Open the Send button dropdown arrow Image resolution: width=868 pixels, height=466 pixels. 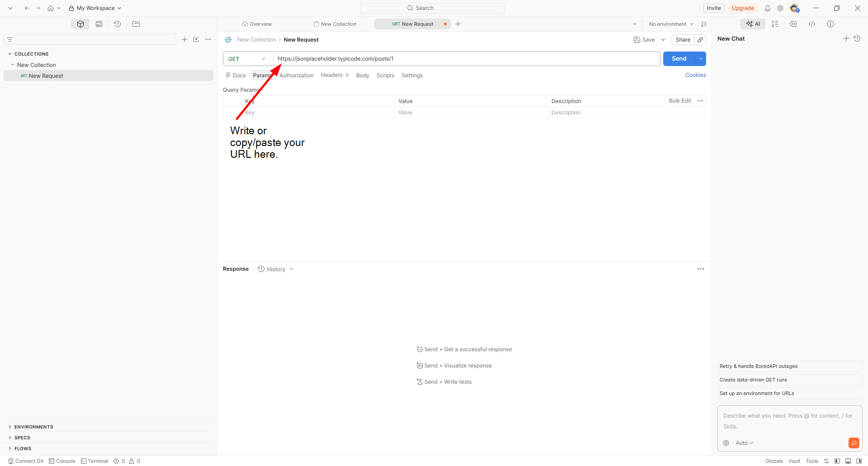(x=701, y=59)
